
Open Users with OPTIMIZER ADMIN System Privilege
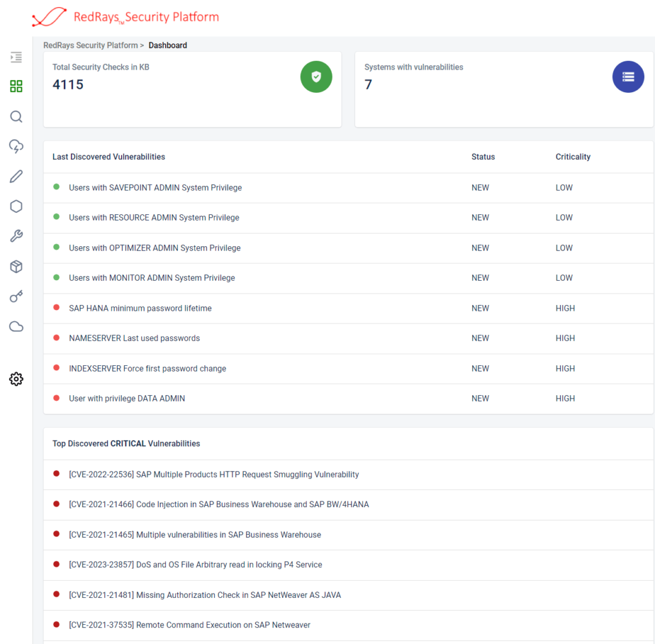pos(155,247)
